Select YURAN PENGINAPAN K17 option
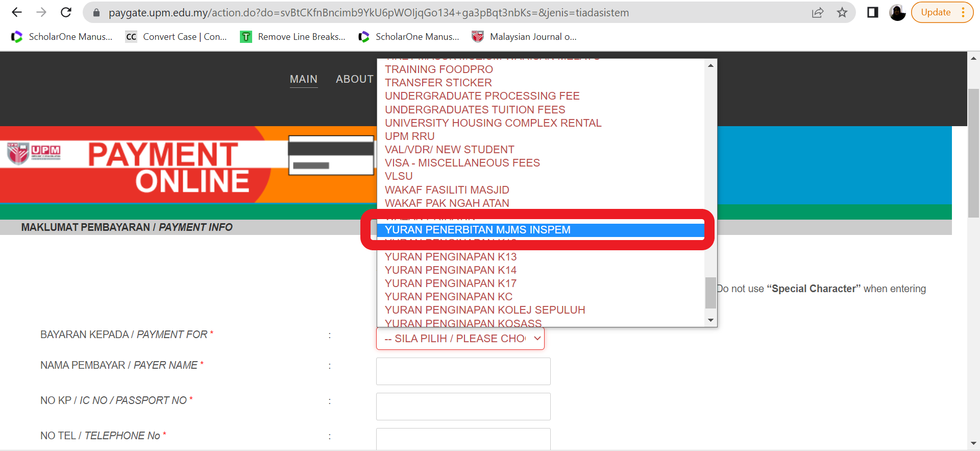Image resolution: width=980 pixels, height=451 pixels. coord(450,283)
